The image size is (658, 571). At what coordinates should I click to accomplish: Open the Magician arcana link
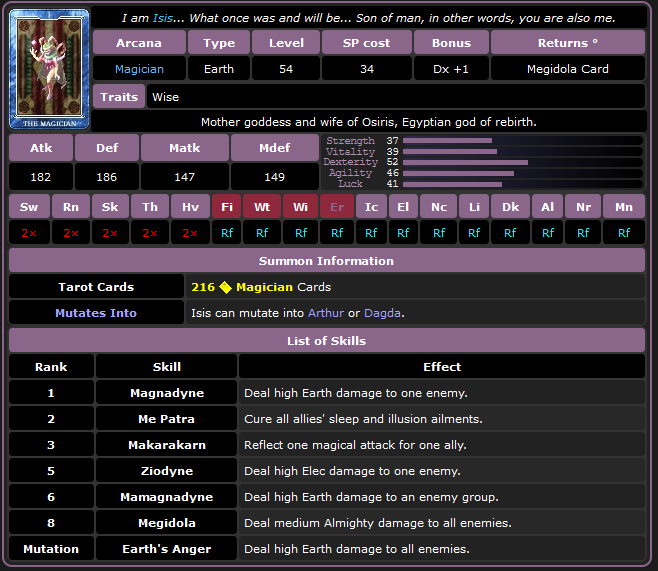click(x=139, y=69)
